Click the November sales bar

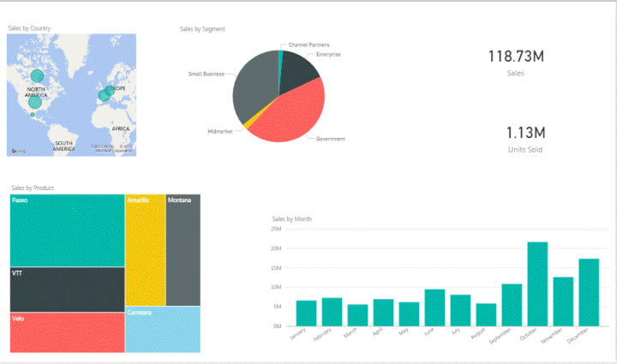point(563,301)
